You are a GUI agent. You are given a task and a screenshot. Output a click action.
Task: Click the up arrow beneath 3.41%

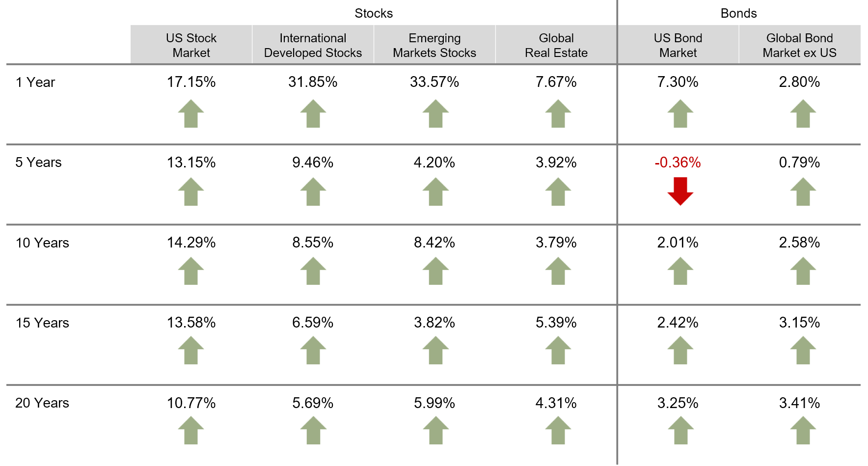[803, 430]
